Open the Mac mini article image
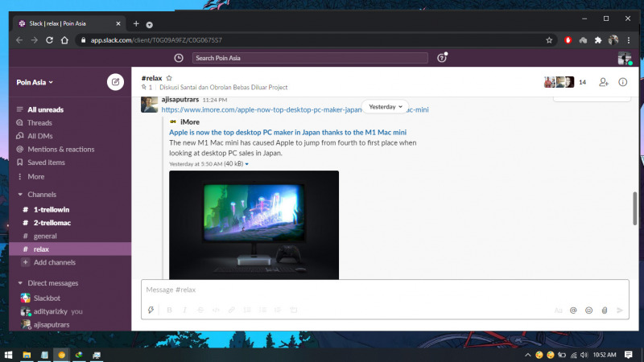Image resolution: width=644 pixels, height=362 pixels. [x=254, y=225]
